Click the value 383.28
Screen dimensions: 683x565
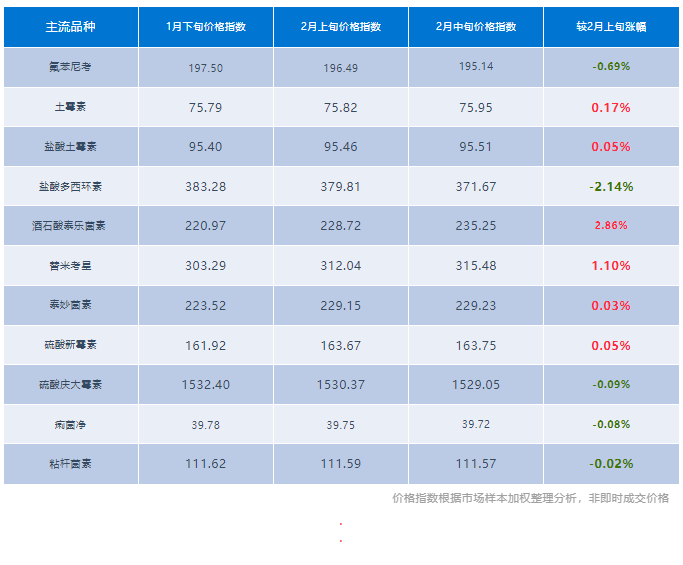(206, 187)
